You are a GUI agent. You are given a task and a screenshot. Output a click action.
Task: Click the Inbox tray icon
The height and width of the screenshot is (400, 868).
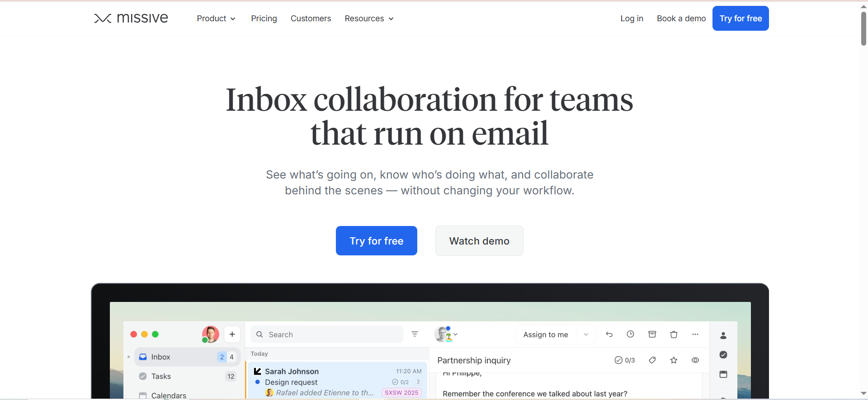143,357
